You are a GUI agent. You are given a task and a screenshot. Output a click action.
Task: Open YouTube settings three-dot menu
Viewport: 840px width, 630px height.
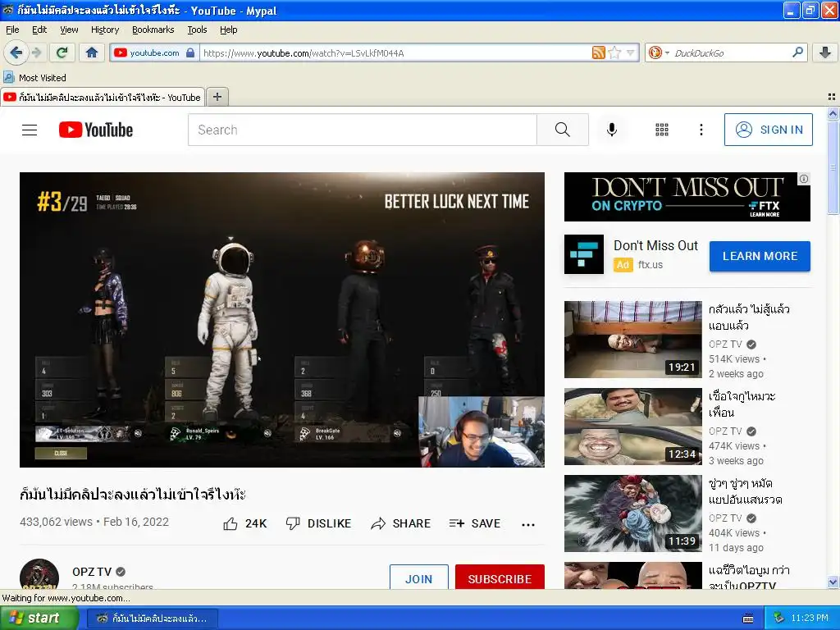point(701,130)
